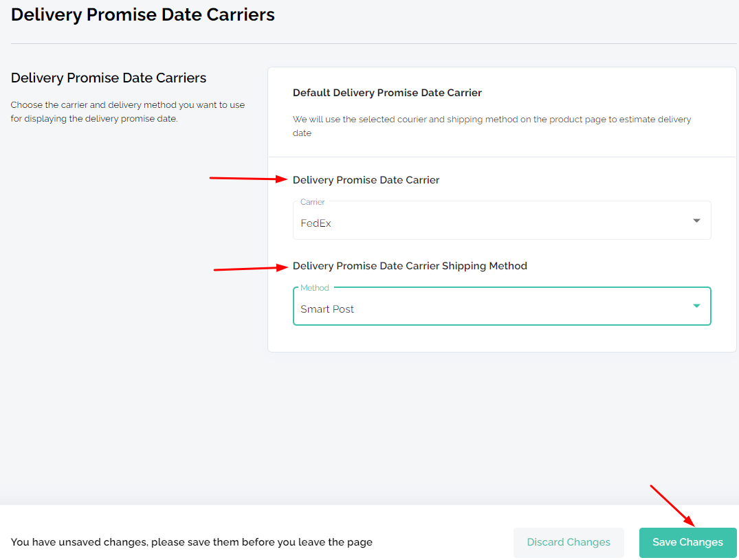Click the Save Changes button

click(687, 543)
